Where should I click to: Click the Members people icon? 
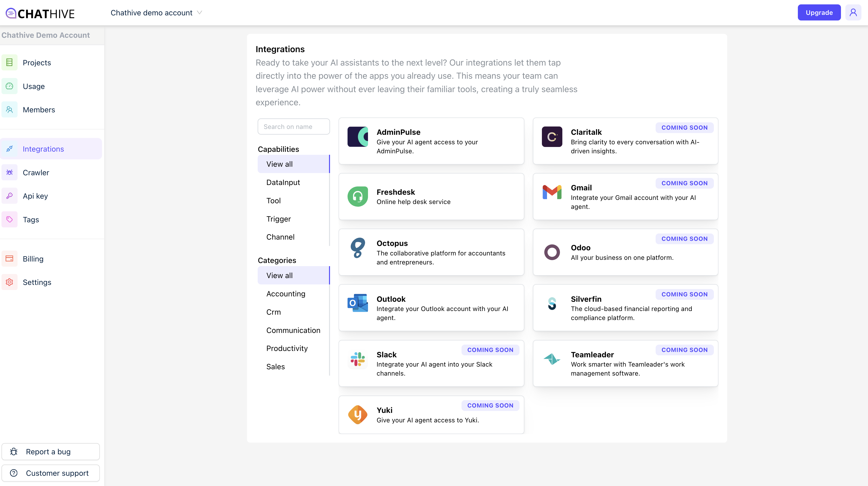click(9, 110)
